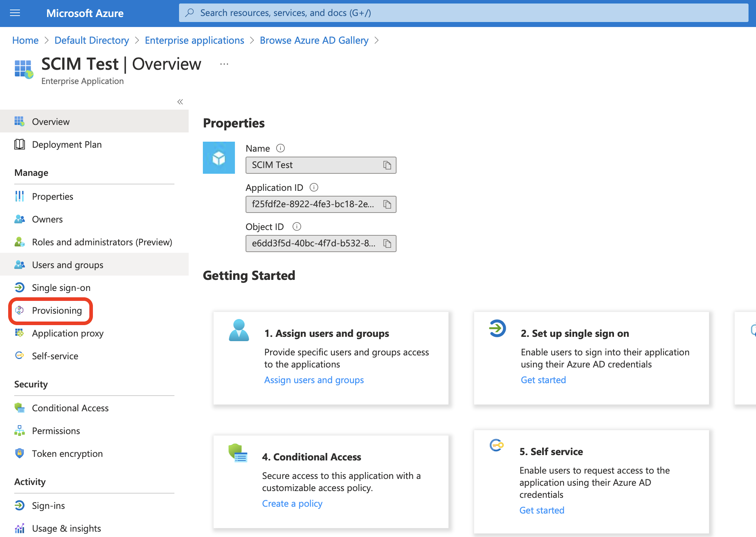Click the Create a policy link
The height and width of the screenshot is (537, 756).
[x=292, y=503]
